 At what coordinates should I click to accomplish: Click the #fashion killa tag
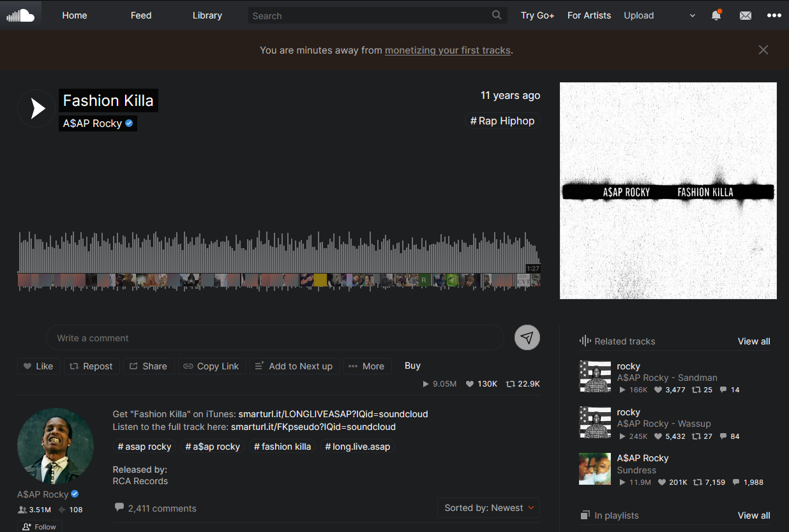tap(283, 447)
